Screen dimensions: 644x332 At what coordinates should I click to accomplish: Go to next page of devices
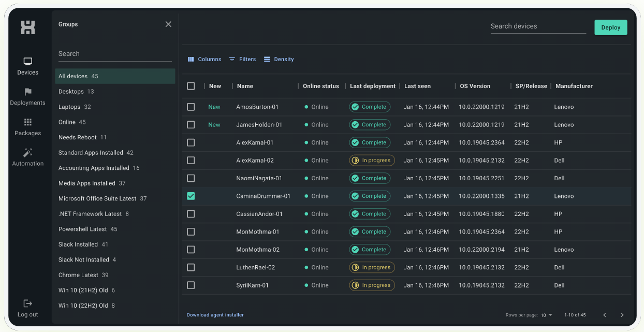click(x=622, y=315)
